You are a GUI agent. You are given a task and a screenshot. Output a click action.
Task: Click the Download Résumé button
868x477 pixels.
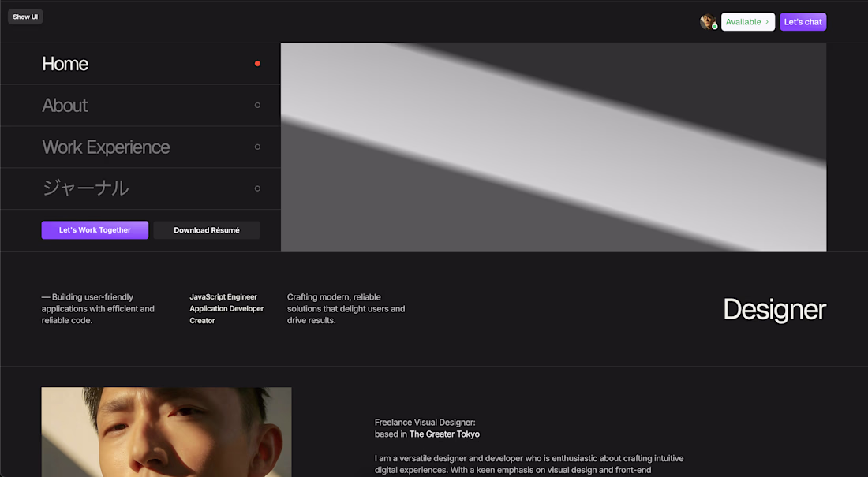(207, 230)
